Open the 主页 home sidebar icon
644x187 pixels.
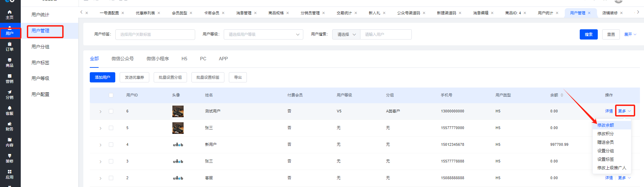(x=10, y=14)
